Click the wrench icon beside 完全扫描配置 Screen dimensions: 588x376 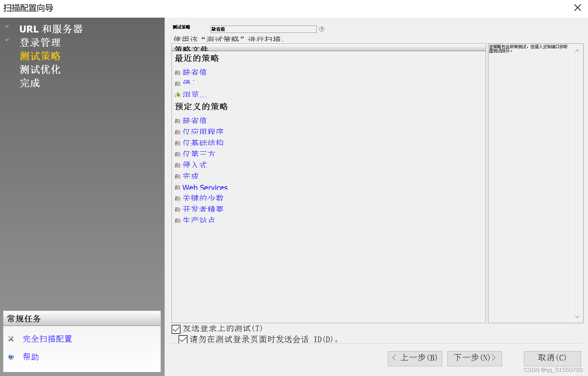point(11,339)
